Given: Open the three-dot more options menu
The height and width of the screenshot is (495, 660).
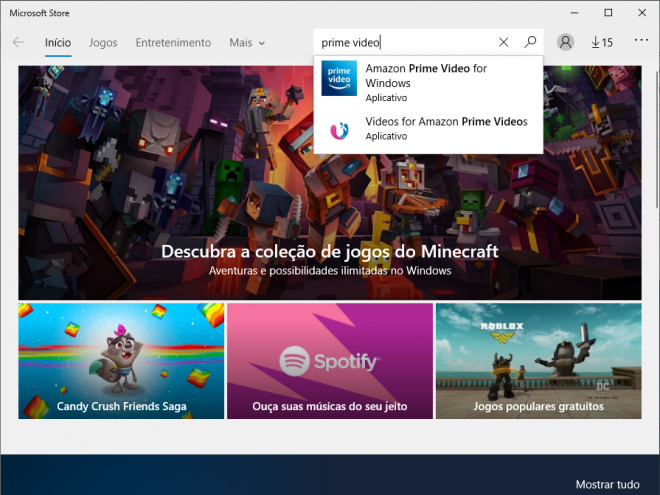Looking at the screenshot, I should click(x=641, y=40).
